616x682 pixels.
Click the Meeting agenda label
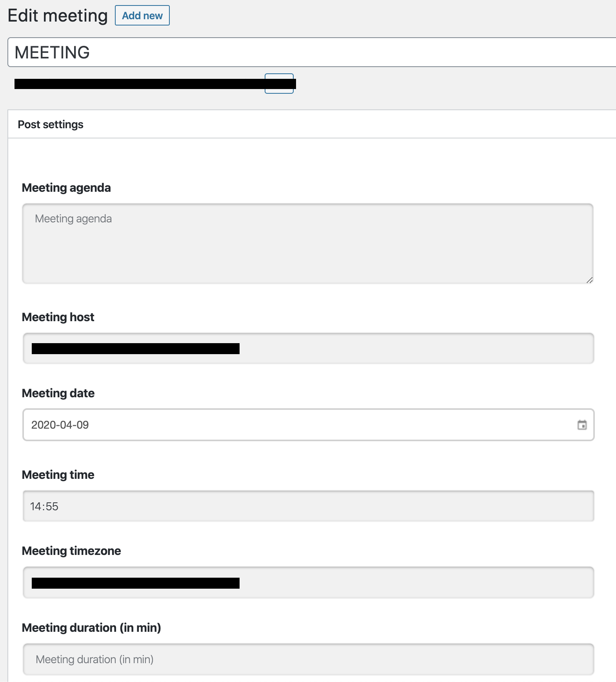[x=66, y=188]
